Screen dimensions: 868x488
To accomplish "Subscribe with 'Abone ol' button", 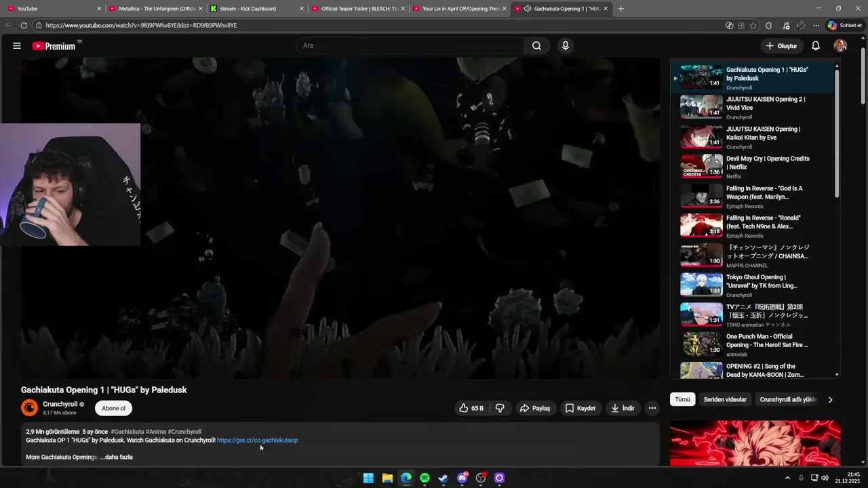I will pyautogui.click(x=113, y=408).
